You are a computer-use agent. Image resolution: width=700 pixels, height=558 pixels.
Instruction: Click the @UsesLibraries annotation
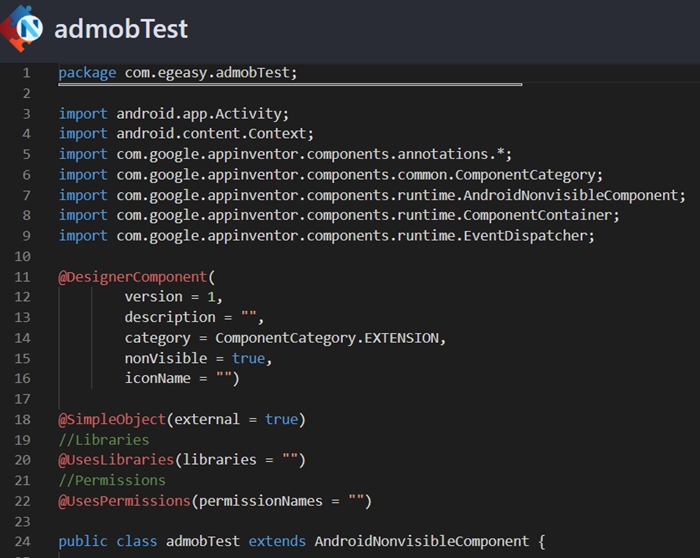click(116, 460)
